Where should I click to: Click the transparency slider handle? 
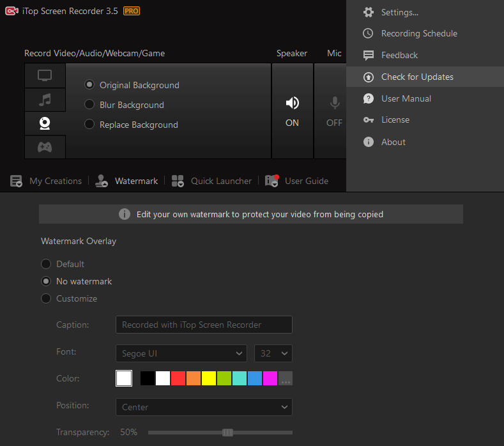point(227,433)
